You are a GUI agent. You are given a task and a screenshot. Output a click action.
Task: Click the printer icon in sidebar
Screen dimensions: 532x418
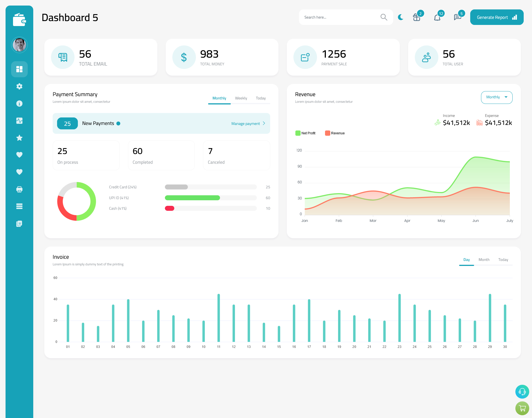pyautogui.click(x=19, y=189)
